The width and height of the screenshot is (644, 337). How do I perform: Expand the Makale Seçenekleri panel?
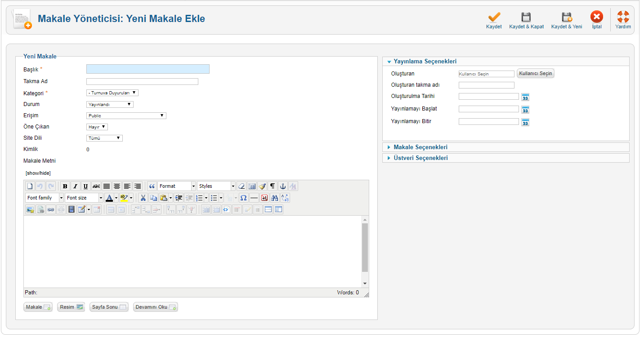coord(420,147)
